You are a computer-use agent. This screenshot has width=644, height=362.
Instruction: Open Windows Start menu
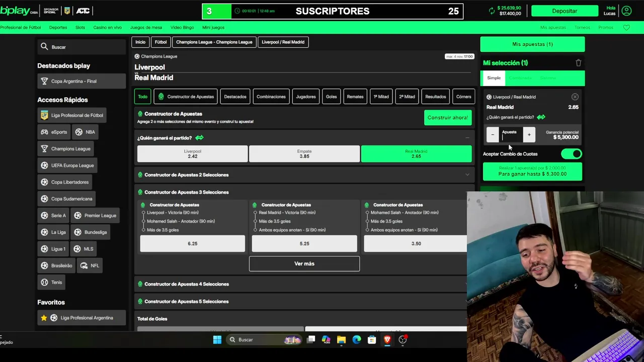[x=217, y=340]
